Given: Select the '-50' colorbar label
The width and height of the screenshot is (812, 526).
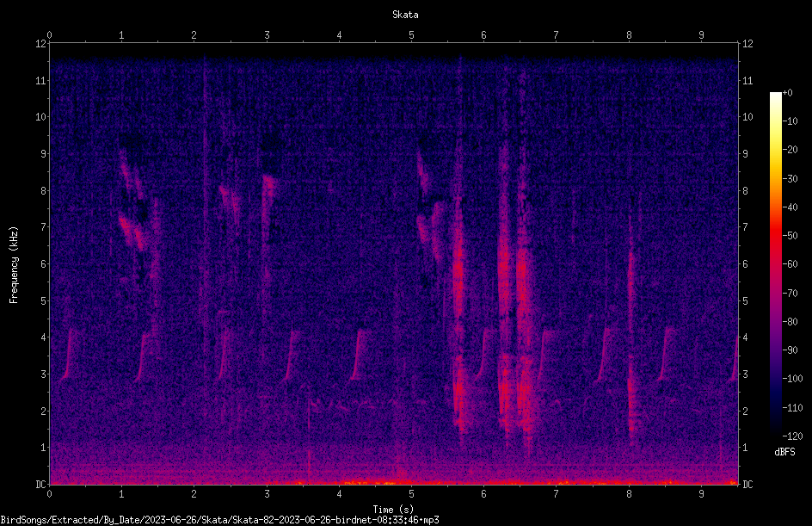Looking at the screenshot, I should pyautogui.click(x=790, y=236).
